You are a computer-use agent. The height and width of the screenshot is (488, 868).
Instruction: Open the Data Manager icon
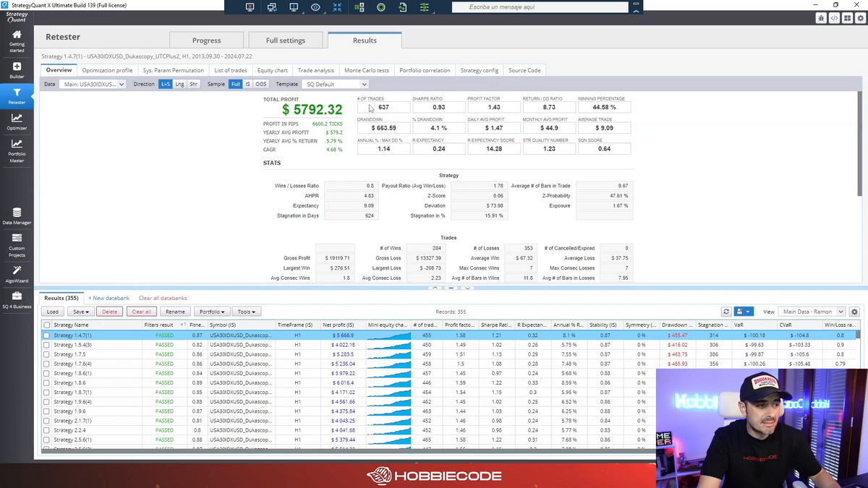[x=17, y=216]
